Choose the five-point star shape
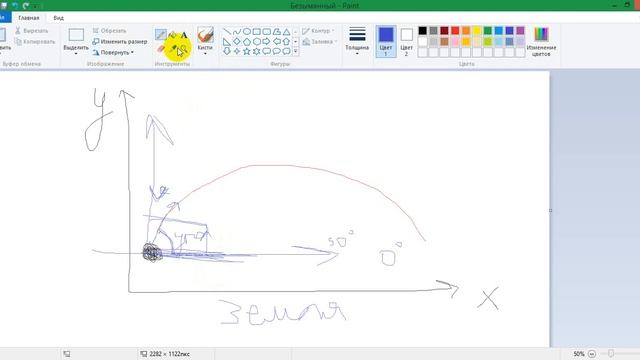Image resolution: width=640 pixels, height=360 pixels. [x=247, y=51]
